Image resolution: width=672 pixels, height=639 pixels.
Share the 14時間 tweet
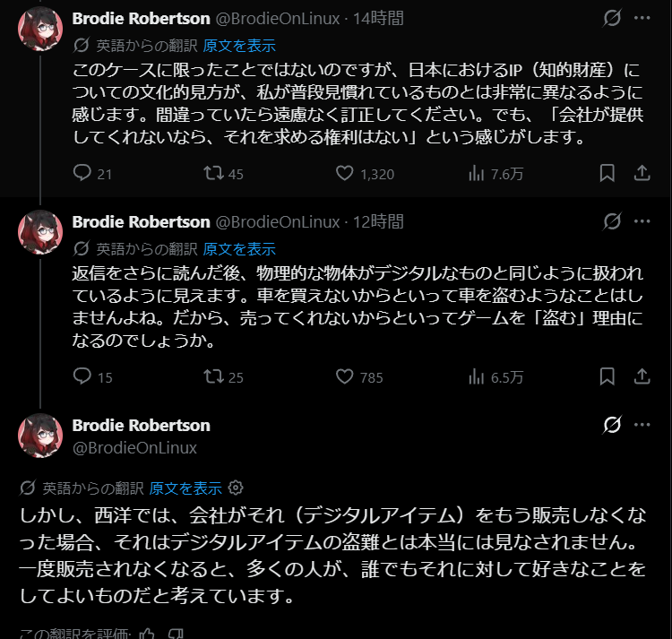coord(642,173)
